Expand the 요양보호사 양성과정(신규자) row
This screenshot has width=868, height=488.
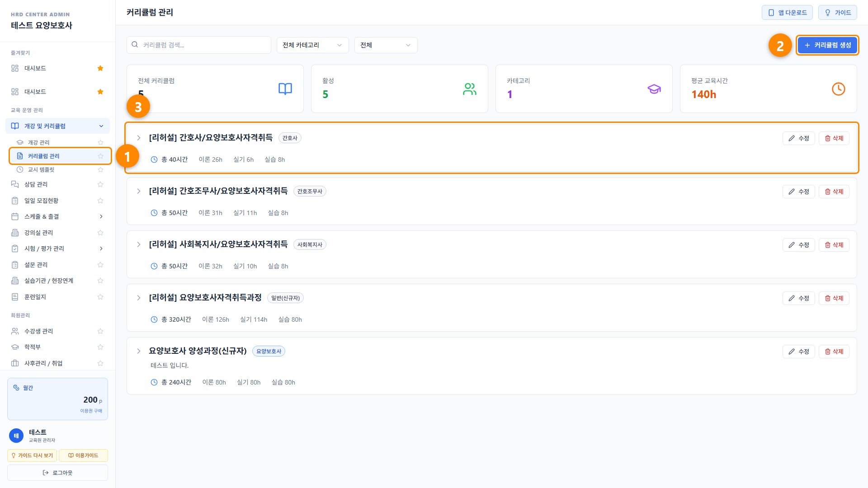139,351
